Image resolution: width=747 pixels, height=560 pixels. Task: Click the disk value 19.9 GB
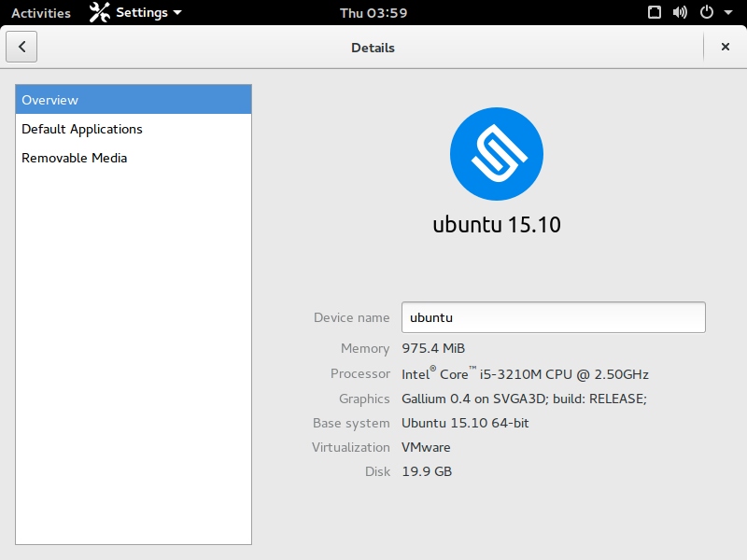click(427, 471)
